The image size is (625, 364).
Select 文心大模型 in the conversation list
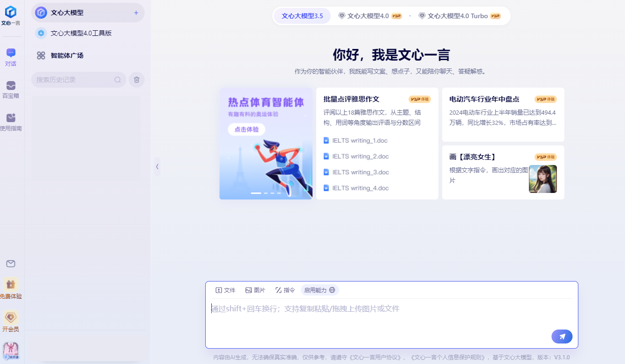88,13
